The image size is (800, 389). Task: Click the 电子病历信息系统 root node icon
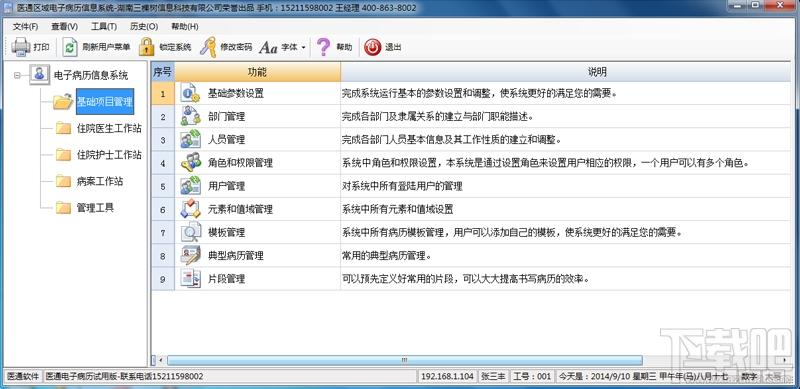point(40,75)
